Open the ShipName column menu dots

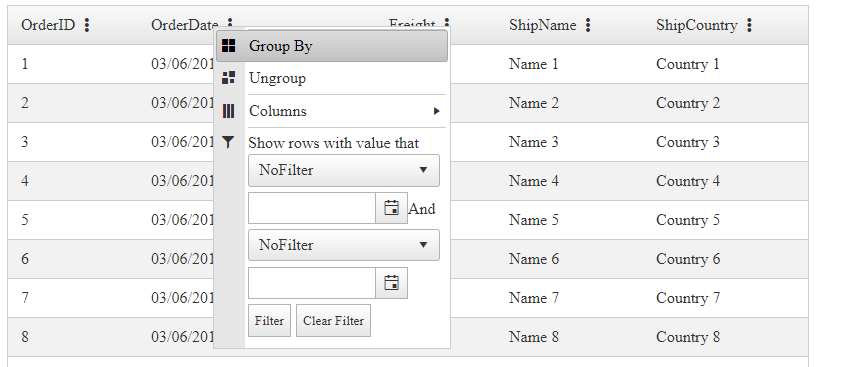pos(588,25)
